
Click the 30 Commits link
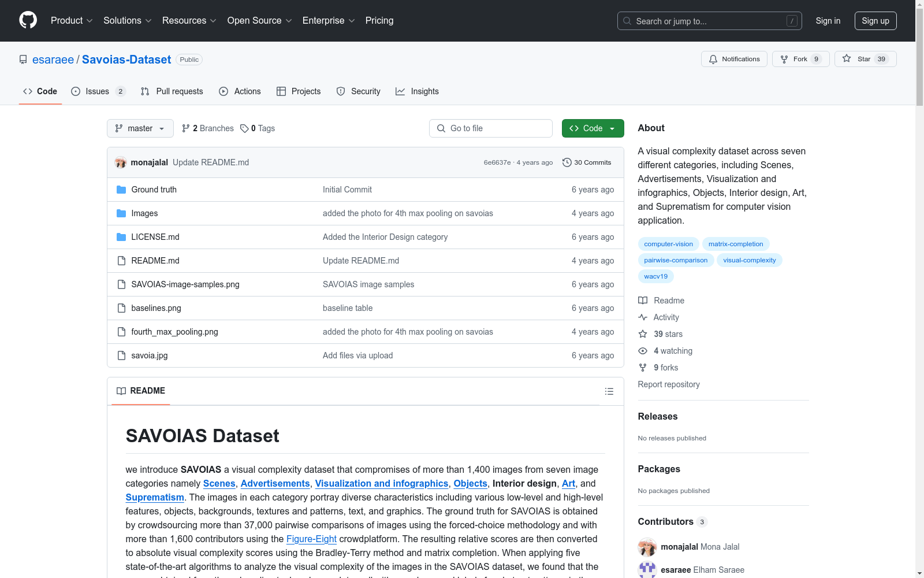(x=587, y=162)
